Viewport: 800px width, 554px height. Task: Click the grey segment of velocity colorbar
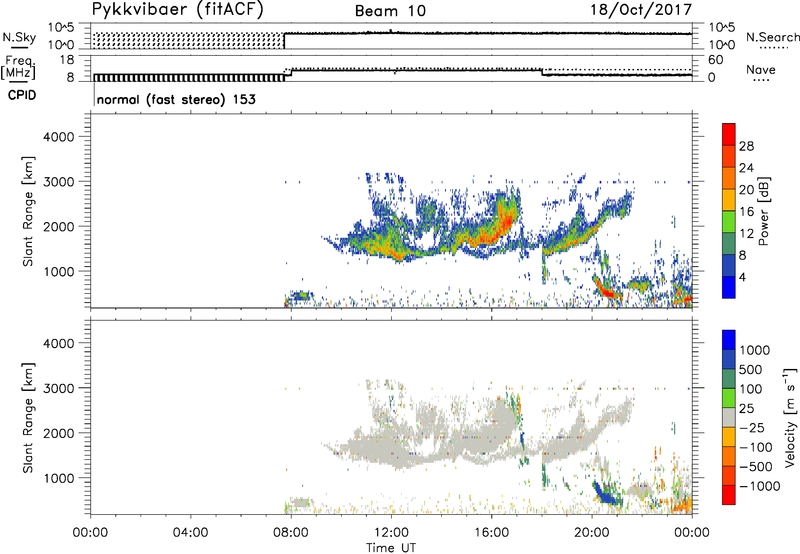tap(729, 418)
